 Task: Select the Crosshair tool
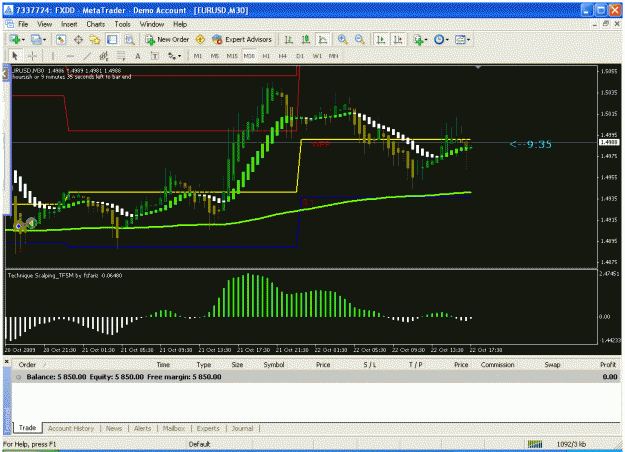coord(32,56)
